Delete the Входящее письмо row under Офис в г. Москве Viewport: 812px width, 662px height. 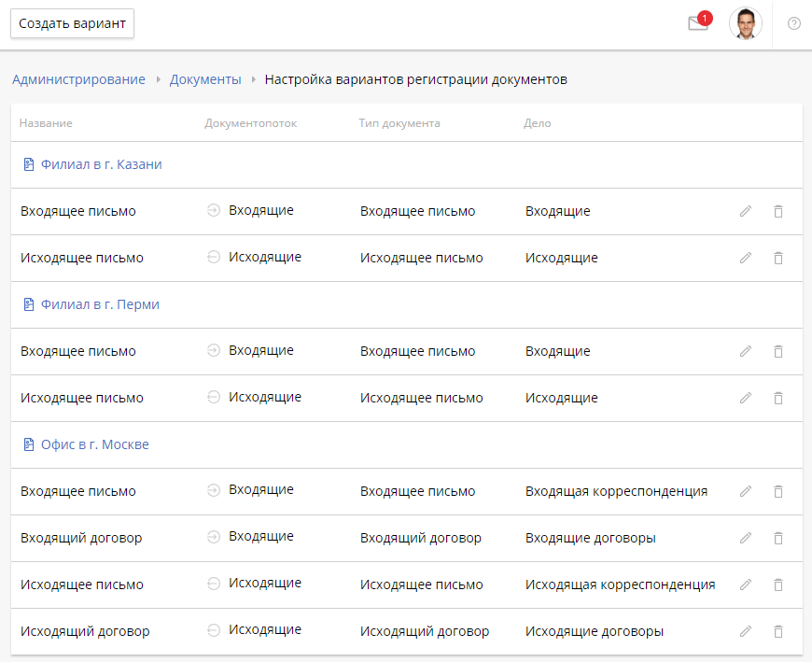click(777, 491)
